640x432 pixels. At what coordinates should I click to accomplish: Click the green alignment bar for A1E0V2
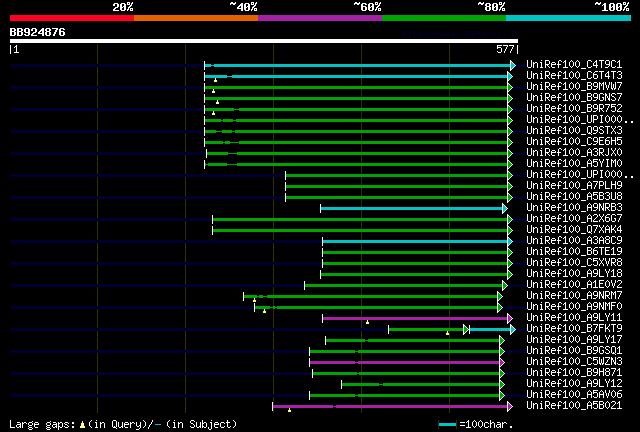pyautogui.click(x=404, y=285)
